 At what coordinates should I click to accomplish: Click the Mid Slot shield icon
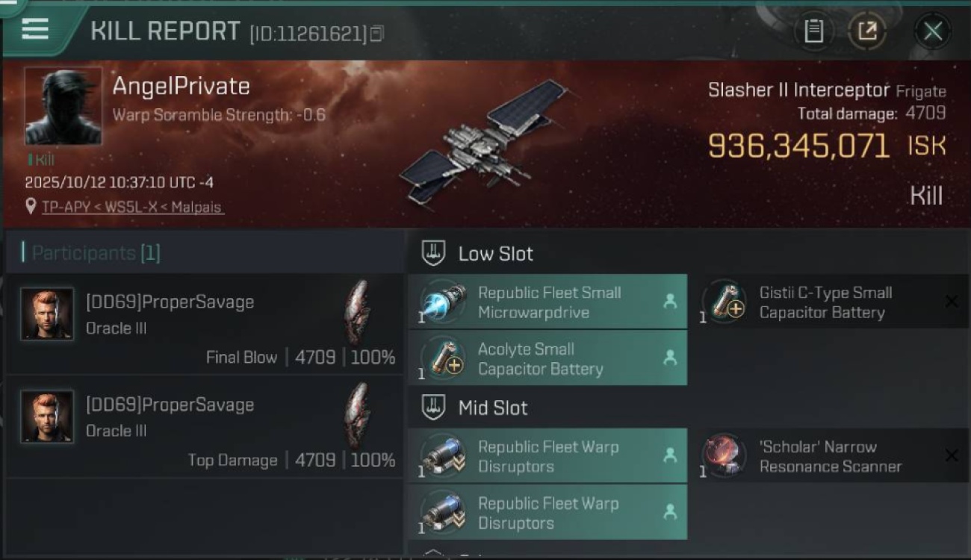(x=433, y=408)
